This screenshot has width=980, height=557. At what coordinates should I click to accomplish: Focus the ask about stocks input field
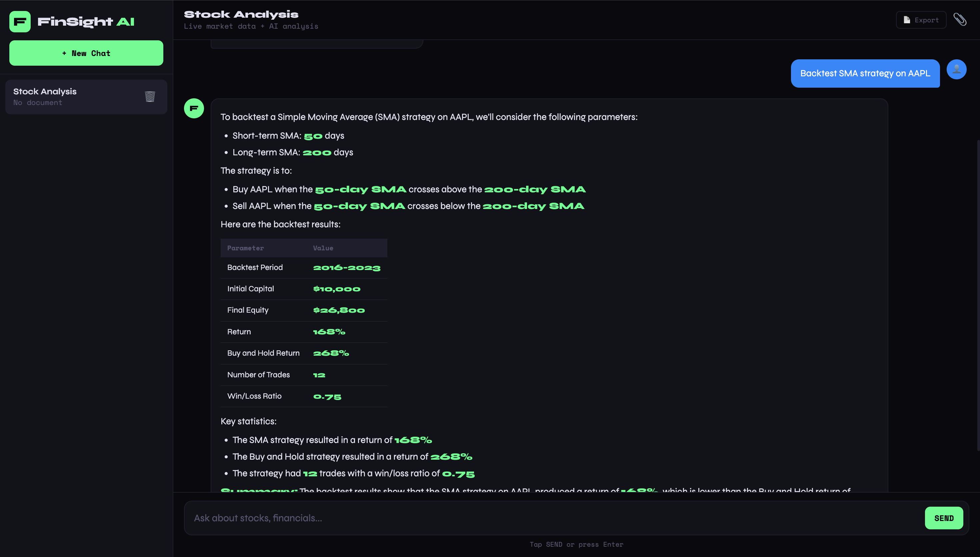pos(555,518)
